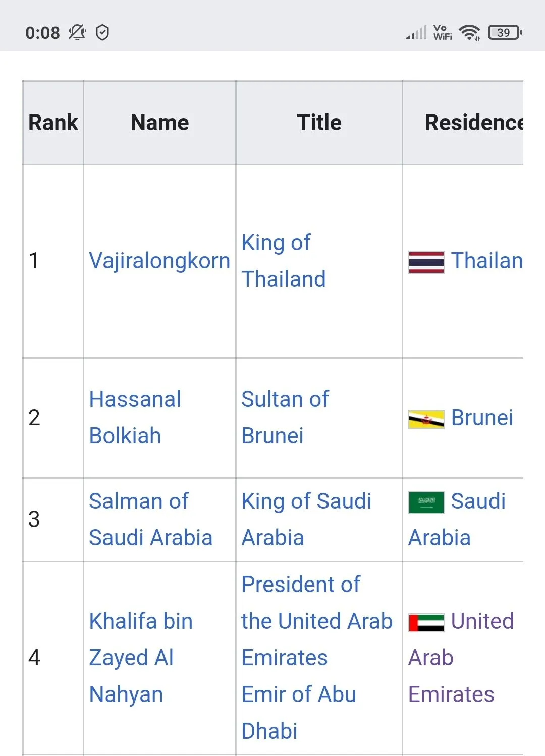Click the Rank column header
The image size is (545, 756).
(53, 123)
